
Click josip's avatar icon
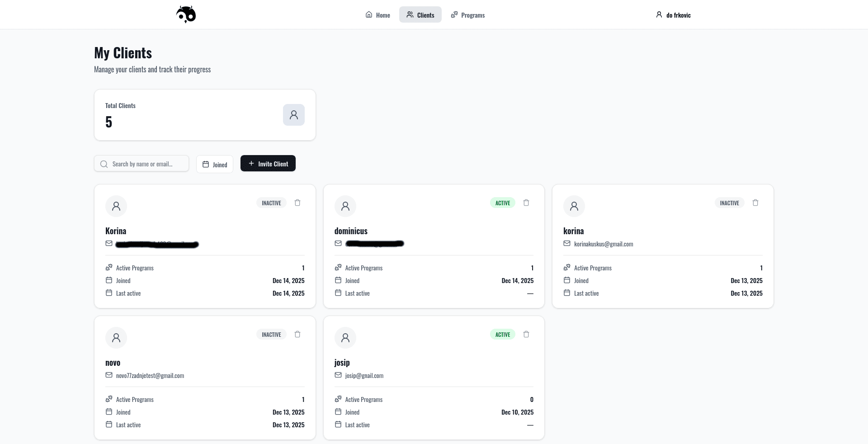(x=345, y=338)
